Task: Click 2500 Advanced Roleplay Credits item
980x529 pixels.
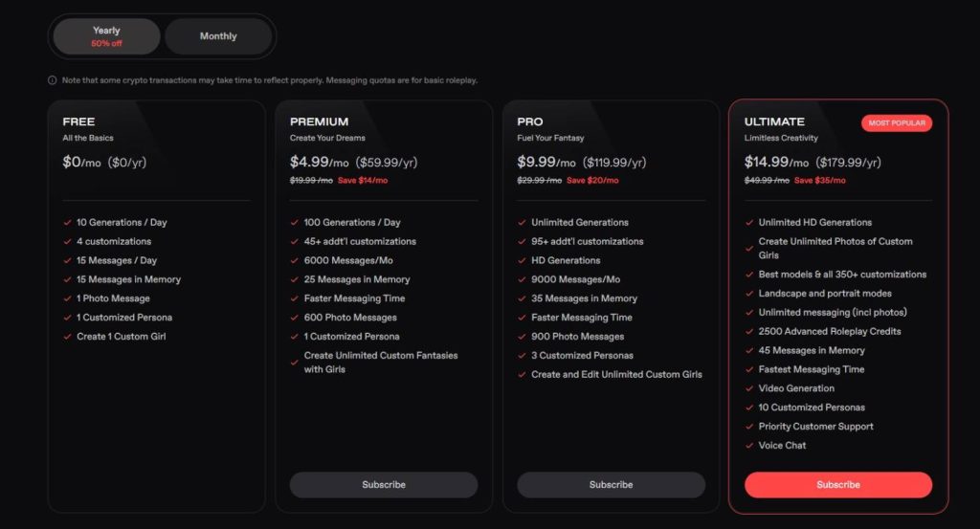Action: click(x=830, y=332)
